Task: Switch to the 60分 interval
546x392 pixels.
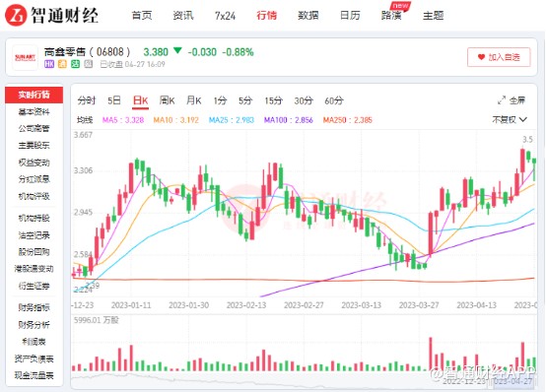Action: pos(334,100)
